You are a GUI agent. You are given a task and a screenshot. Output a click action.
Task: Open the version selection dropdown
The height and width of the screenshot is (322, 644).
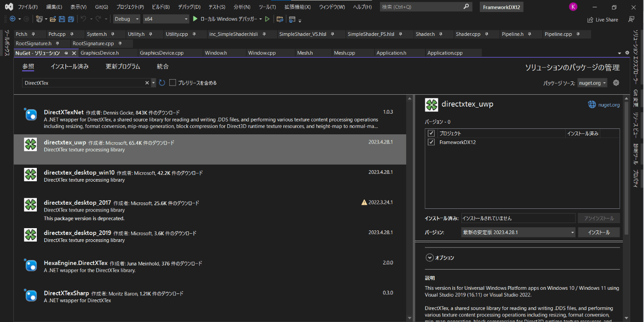point(518,232)
